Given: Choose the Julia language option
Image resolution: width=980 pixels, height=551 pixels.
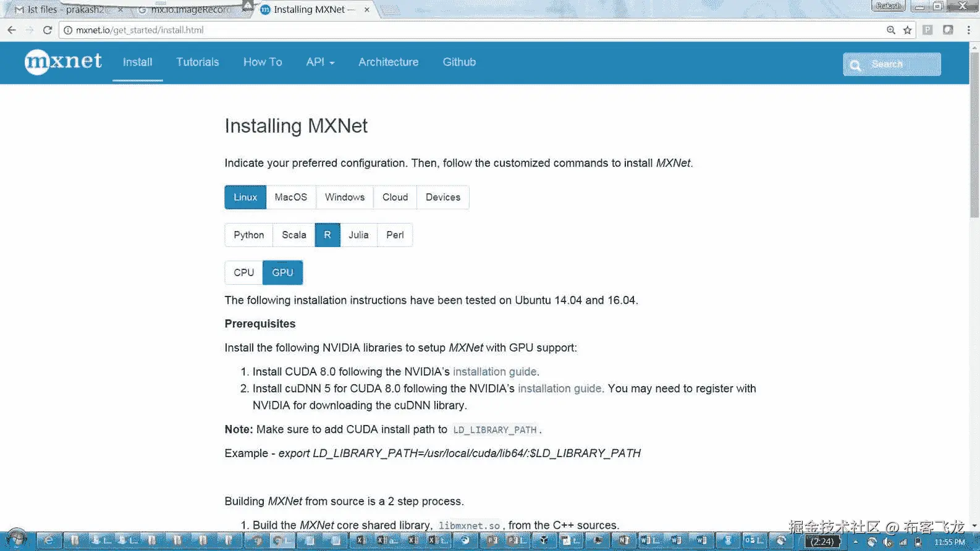Looking at the screenshot, I should coord(358,235).
